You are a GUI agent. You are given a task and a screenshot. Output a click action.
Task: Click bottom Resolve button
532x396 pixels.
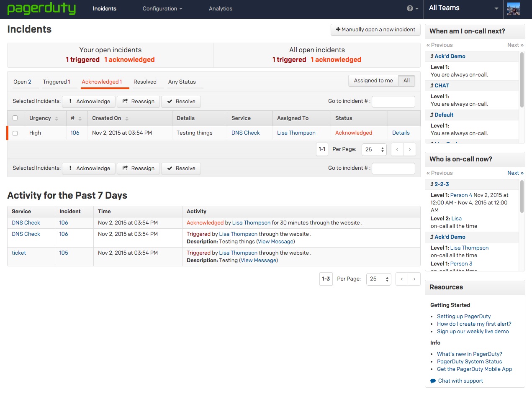[x=181, y=169]
